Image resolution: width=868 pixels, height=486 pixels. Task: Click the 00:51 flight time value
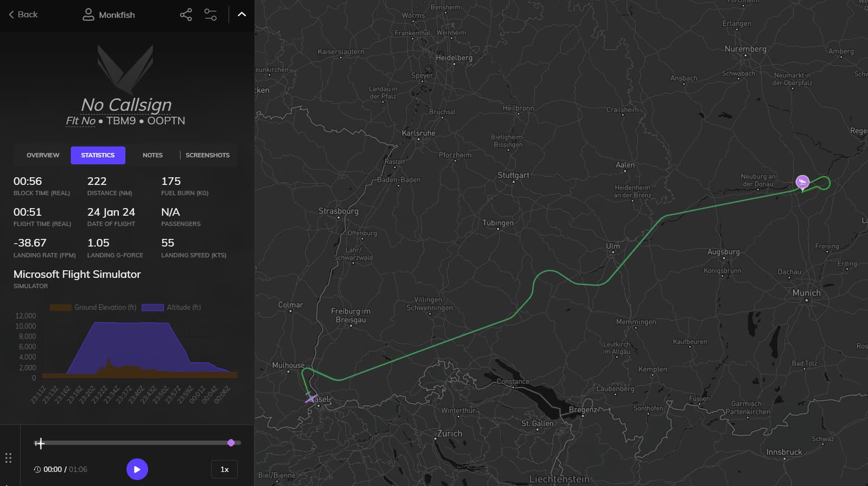28,212
